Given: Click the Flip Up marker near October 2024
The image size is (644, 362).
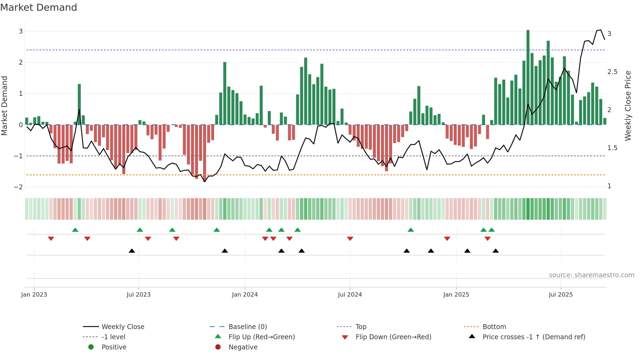Looking at the screenshot, I should click(x=411, y=230).
